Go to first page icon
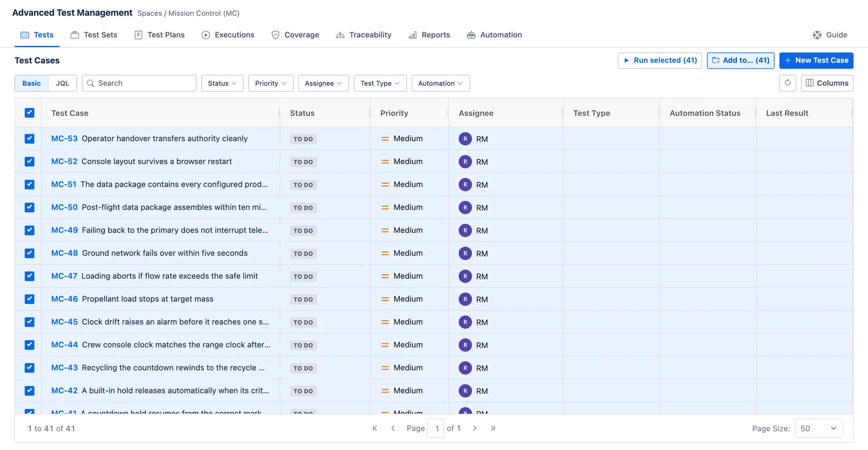 [x=375, y=428]
